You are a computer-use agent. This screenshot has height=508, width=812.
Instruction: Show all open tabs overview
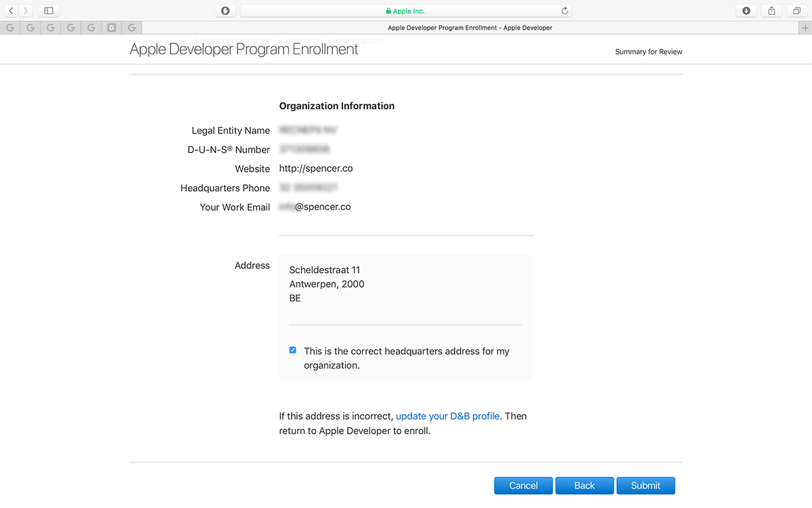click(x=796, y=10)
